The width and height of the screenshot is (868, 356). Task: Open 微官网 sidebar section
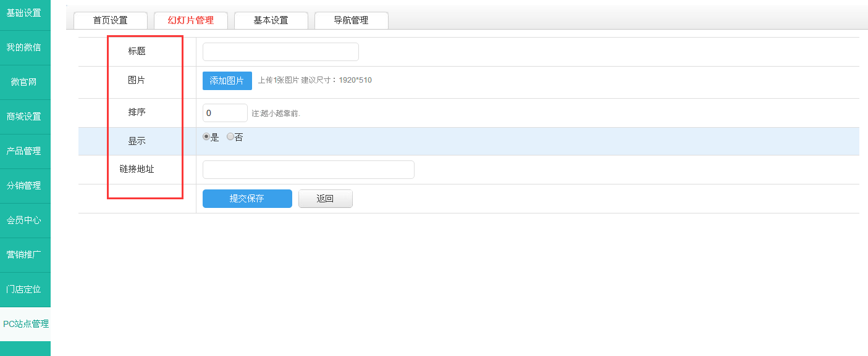click(x=24, y=82)
